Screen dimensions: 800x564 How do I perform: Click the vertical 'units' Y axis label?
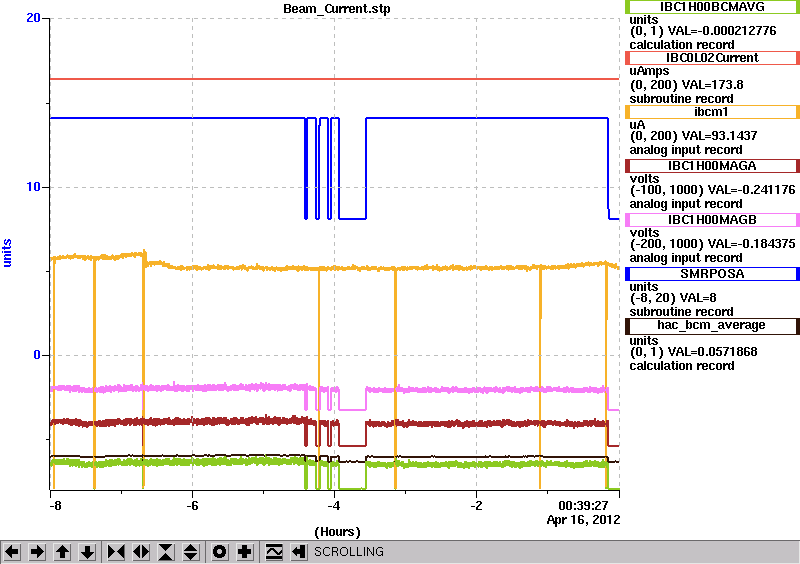tap(7, 253)
